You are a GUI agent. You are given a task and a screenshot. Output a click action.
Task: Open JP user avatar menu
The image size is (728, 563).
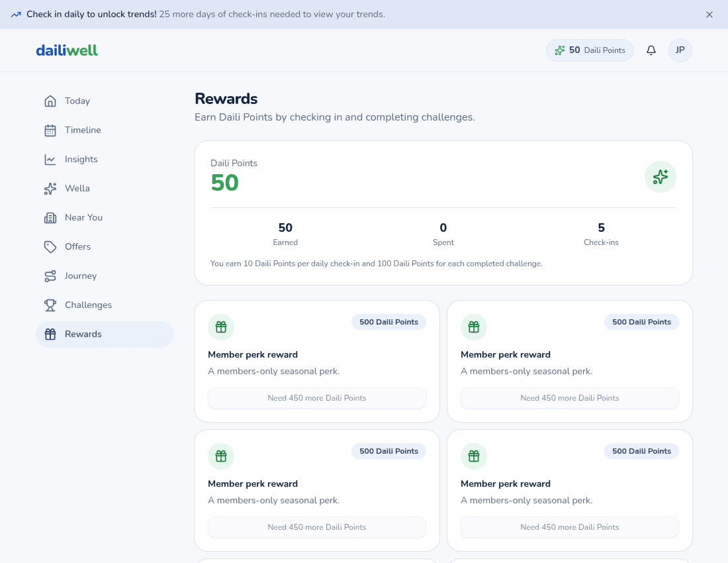tap(680, 50)
